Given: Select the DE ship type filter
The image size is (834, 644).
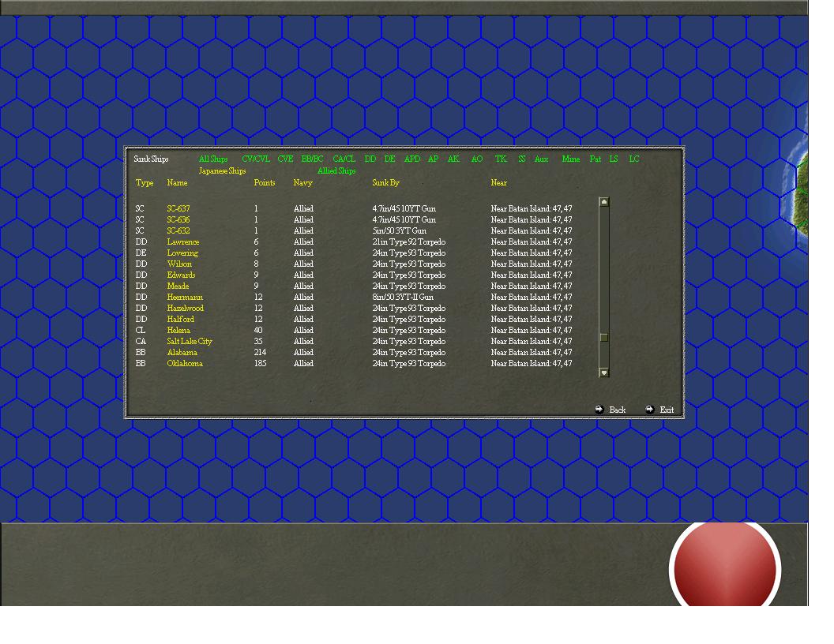Looking at the screenshot, I should 390,159.
